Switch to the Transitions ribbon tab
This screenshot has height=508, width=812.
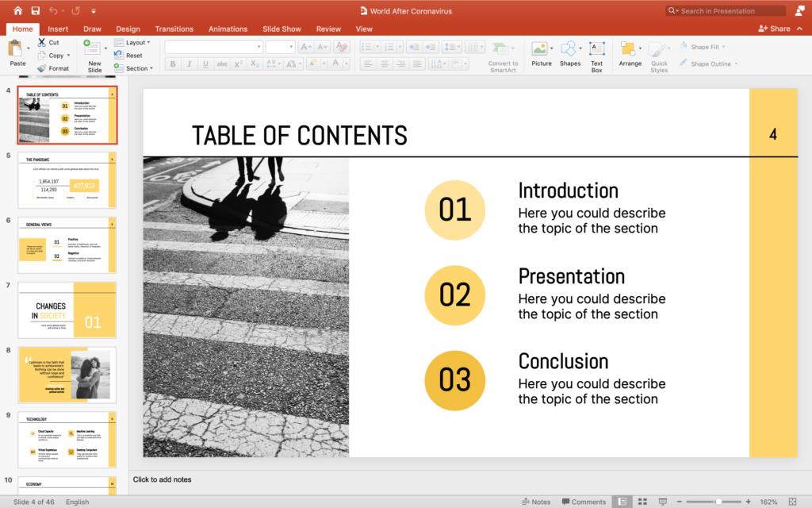click(174, 29)
